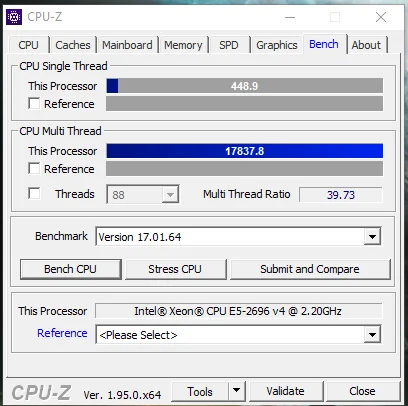The width and height of the screenshot is (408, 406).
Task: Minimize the CPU-Z window
Action: point(290,17)
